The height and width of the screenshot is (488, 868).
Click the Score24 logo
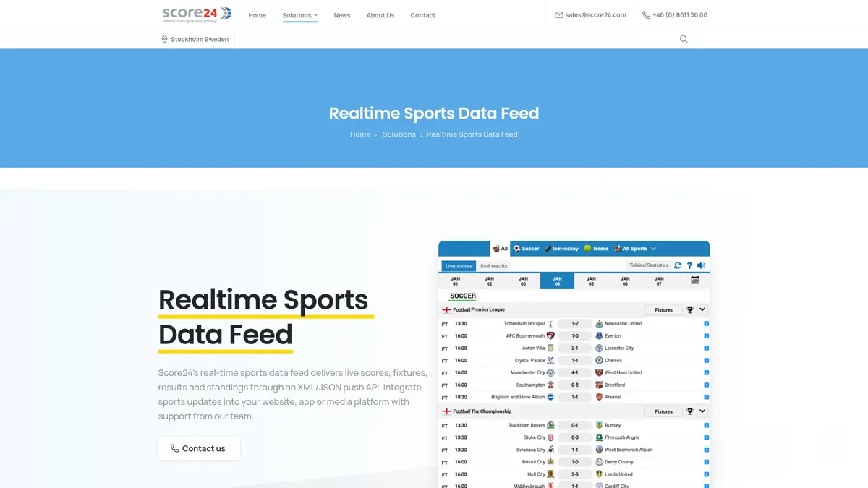tap(197, 14)
